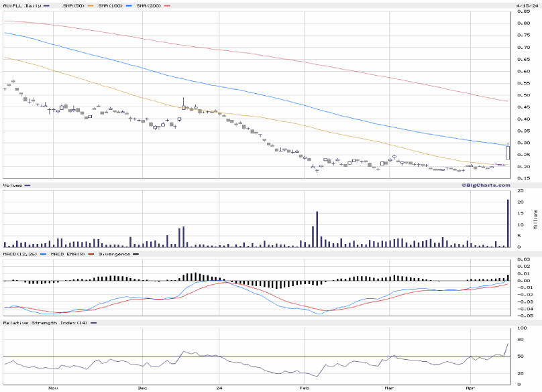
Task: Select the Feb marker on time axis
Action: click(x=303, y=387)
